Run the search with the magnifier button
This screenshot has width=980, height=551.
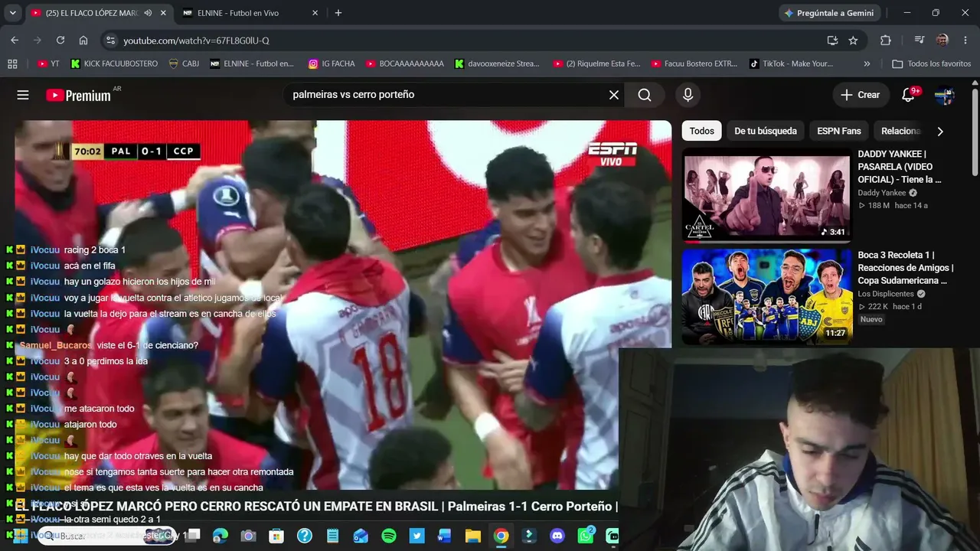645,95
